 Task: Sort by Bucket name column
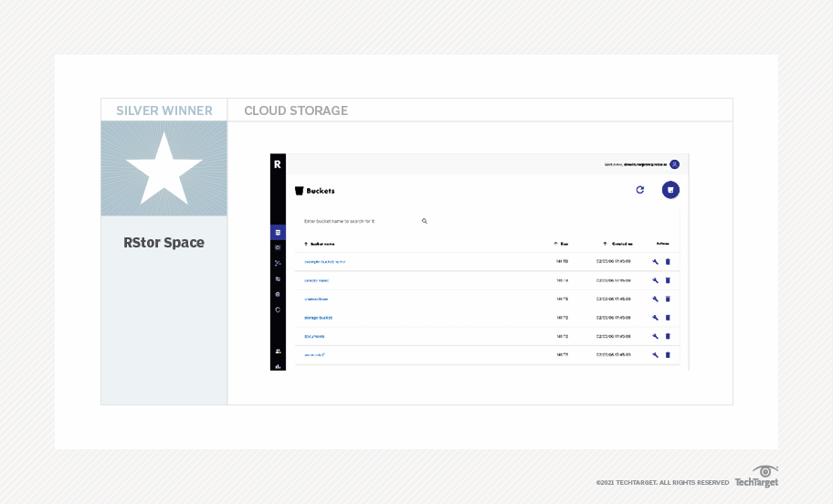coord(320,244)
